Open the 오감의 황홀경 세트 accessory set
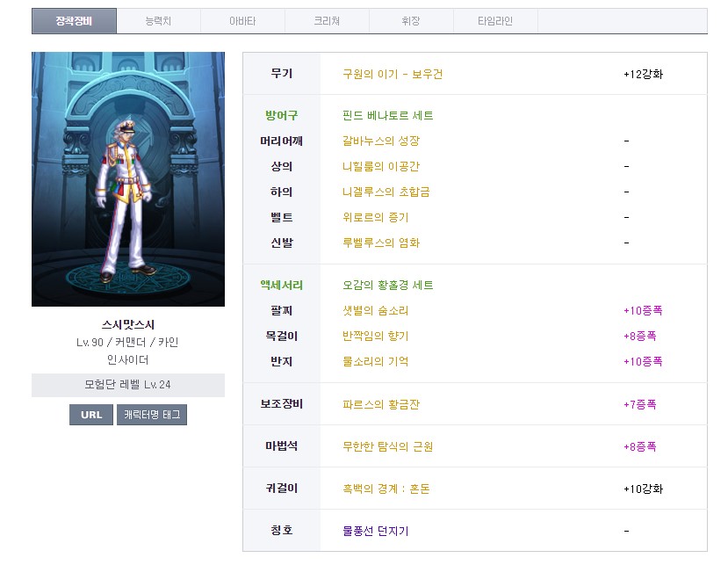 coord(388,286)
